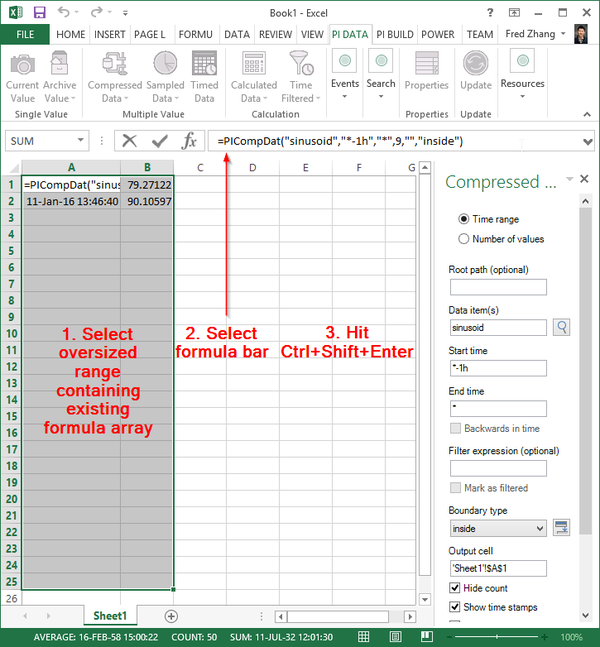The width and height of the screenshot is (600, 647).
Task: Click the boundary type cell reference icon
Action: (x=562, y=528)
